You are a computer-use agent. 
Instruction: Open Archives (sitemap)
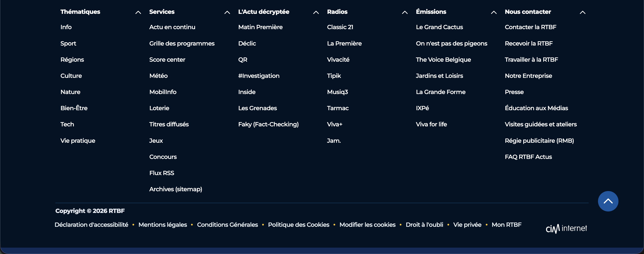click(176, 189)
